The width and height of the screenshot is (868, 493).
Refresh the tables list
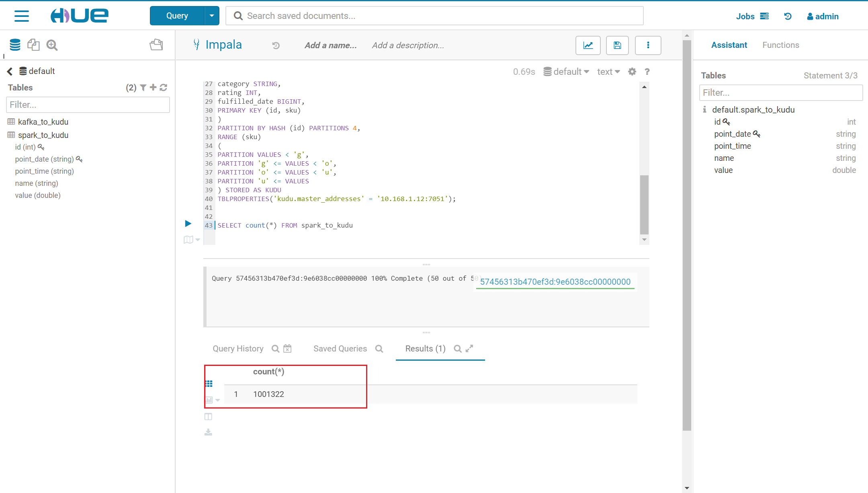coord(164,88)
